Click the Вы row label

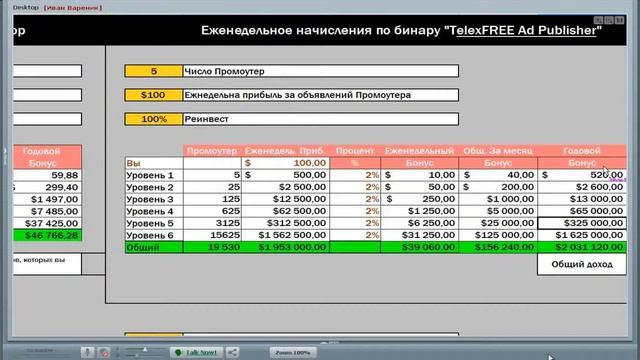pyautogui.click(x=154, y=163)
